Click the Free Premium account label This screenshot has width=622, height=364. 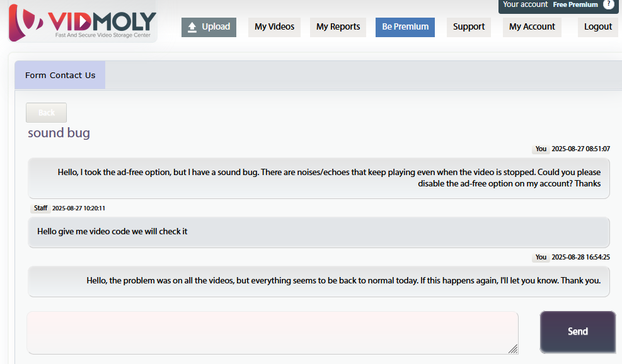coord(575,5)
